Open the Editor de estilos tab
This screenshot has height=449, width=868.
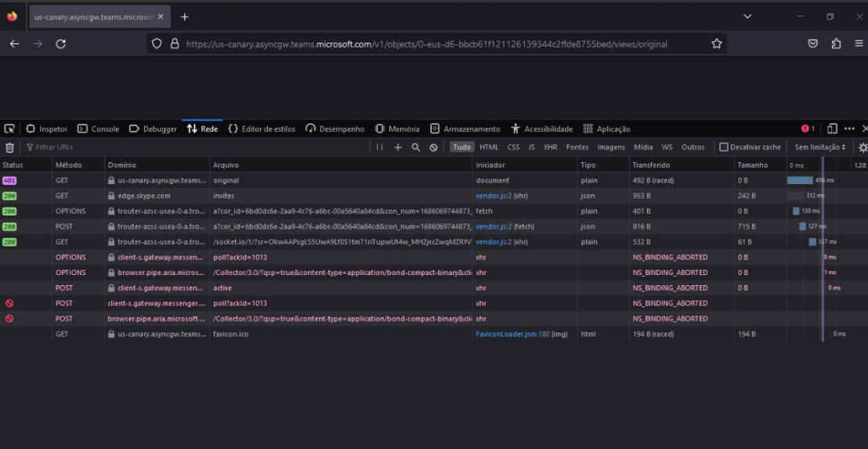click(262, 129)
